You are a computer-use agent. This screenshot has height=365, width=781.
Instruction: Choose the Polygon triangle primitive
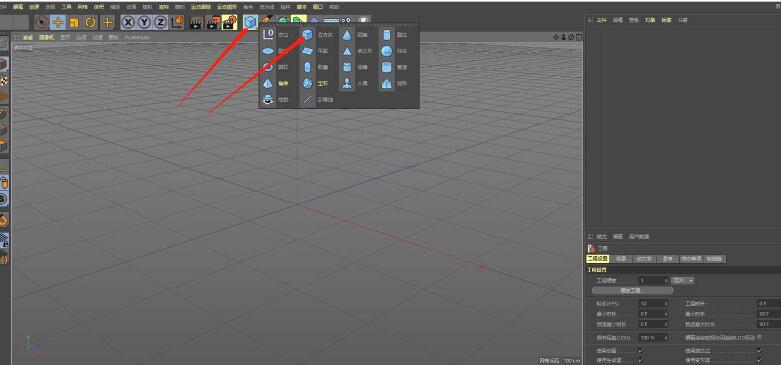pos(347,51)
